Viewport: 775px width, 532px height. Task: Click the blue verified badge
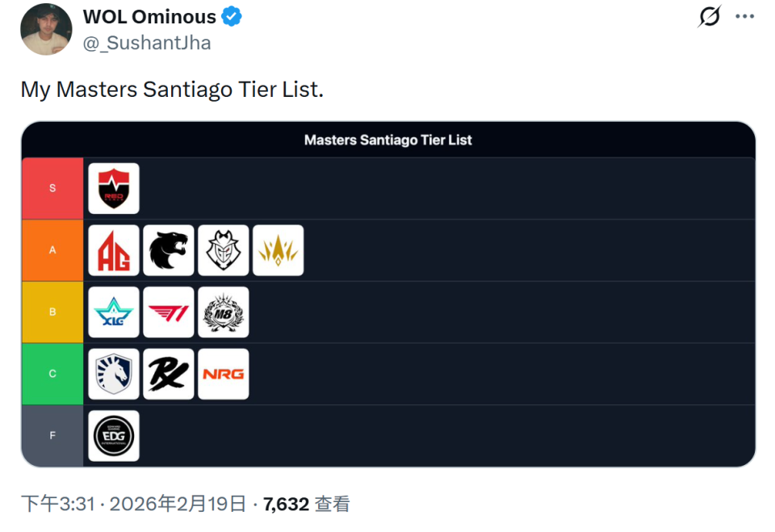[x=232, y=16]
